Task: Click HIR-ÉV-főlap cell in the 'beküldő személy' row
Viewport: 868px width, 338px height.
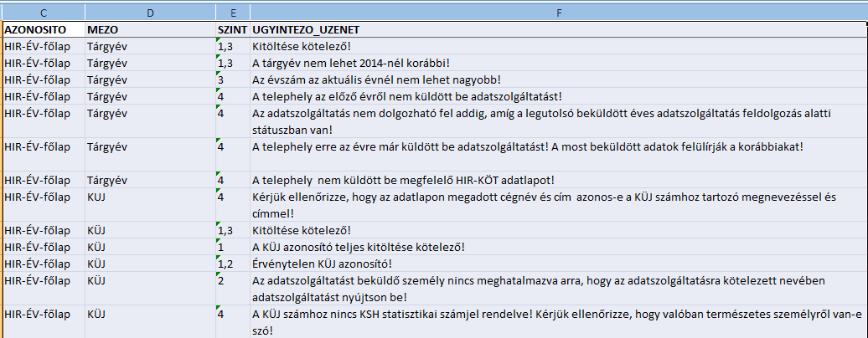Action: point(44,288)
